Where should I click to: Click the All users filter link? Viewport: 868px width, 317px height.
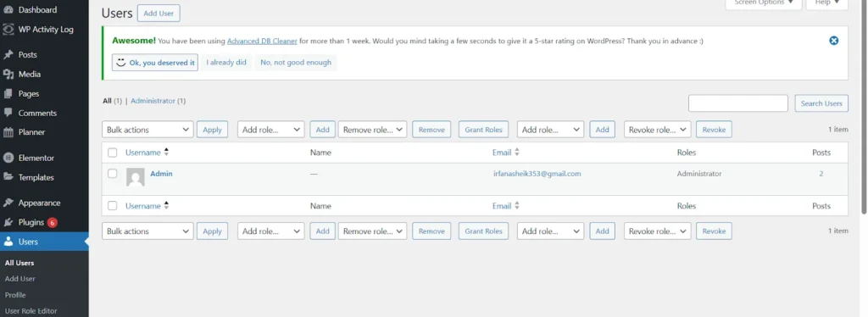coord(107,101)
